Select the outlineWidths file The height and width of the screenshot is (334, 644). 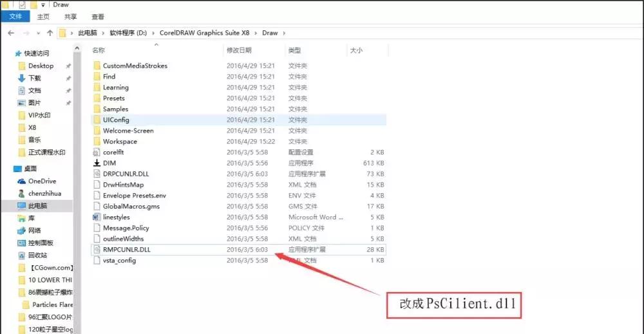pos(123,238)
